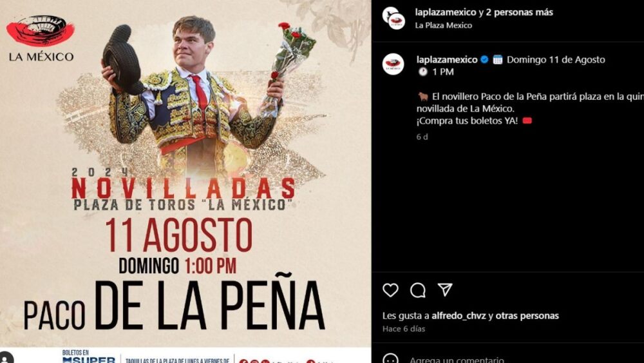Click the laplazamexico avatar beside the caption
This screenshot has width=644, height=363.
[393, 64]
